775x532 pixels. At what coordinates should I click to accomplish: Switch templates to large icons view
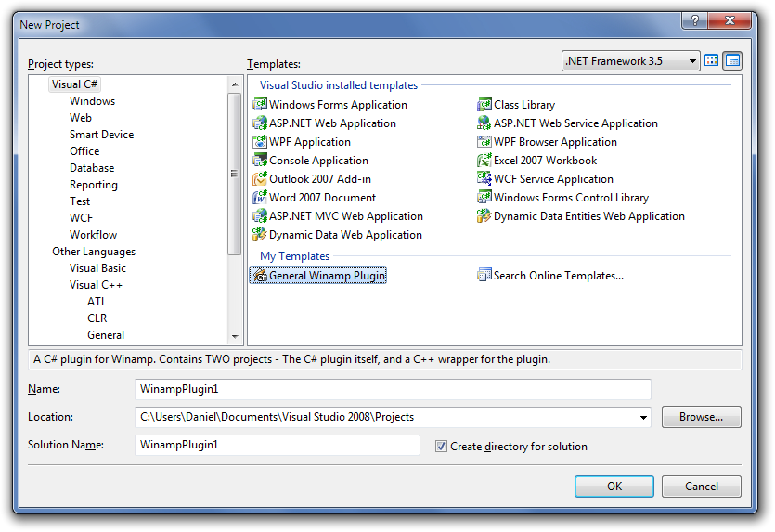(x=712, y=61)
